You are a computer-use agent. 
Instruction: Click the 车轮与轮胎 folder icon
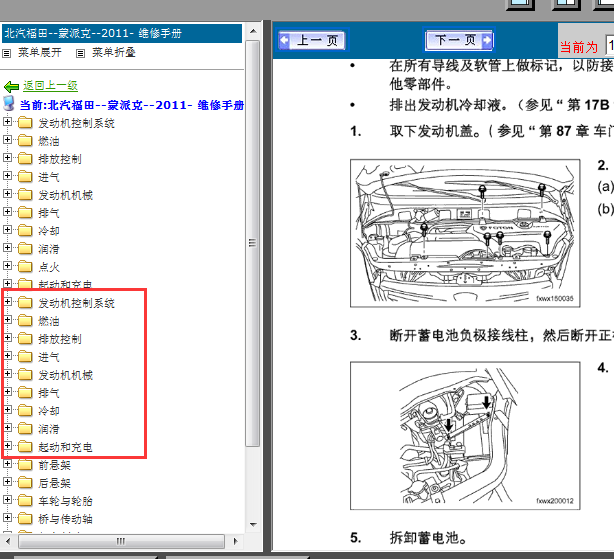[x=25, y=501]
